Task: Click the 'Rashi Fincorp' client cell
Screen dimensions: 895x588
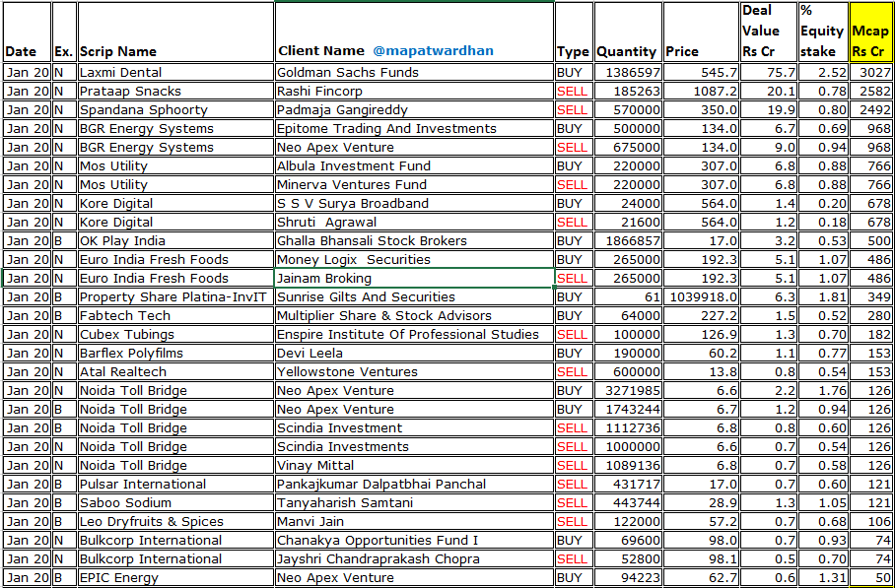Action: (414, 92)
